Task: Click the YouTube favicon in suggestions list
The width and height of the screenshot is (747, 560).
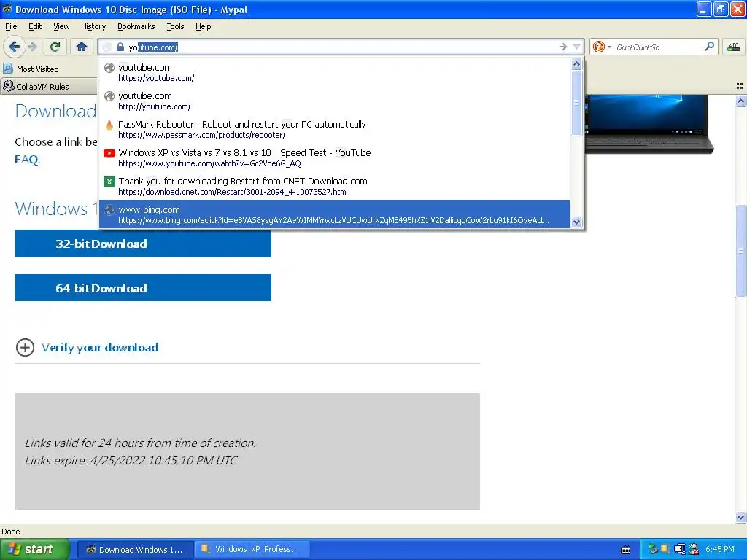Action: pyautogui.click(x=109, y=153)
